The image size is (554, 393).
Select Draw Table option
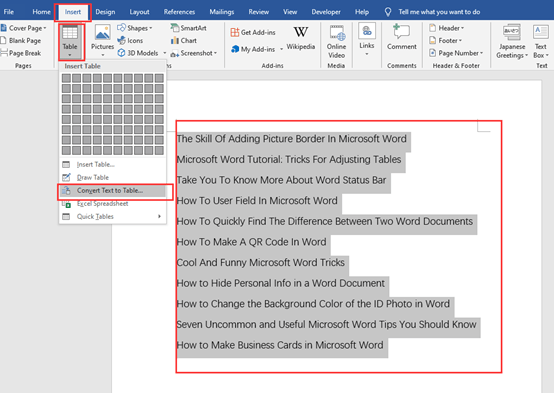coord(112,177)
